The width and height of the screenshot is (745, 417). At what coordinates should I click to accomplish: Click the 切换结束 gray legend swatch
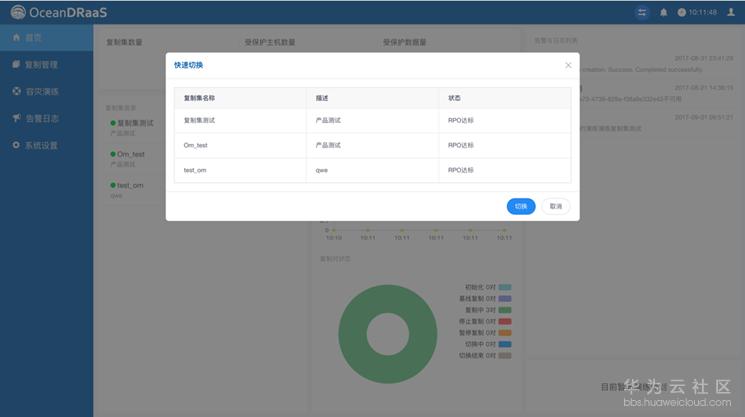coord(505,355)
